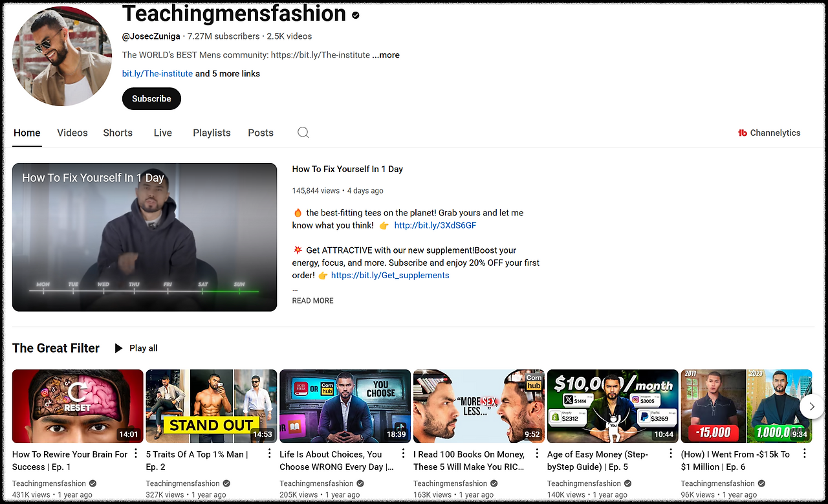Click the Play all triangle icon

coord(118,347)
